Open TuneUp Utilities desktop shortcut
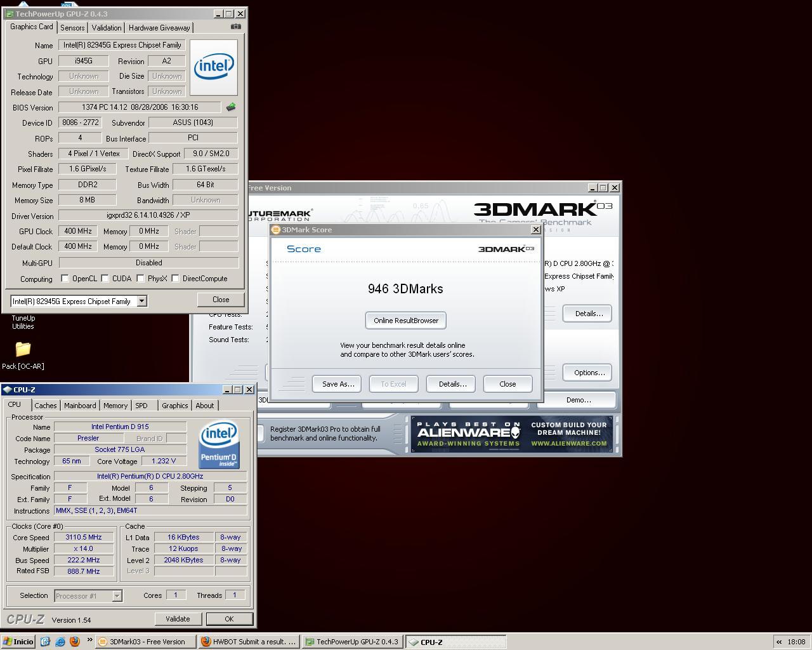This screenshot has height=650, width=812. coord(23,322)
